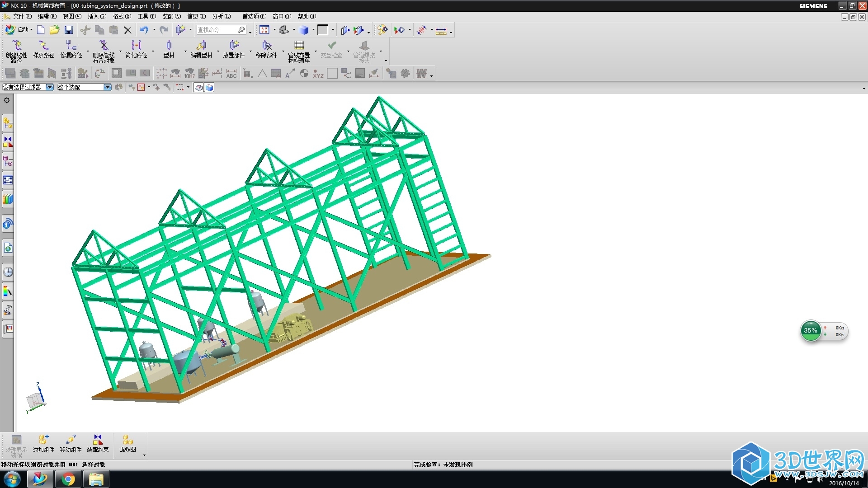
Task: Click the Fit view icon
Action: pos(264,30)
